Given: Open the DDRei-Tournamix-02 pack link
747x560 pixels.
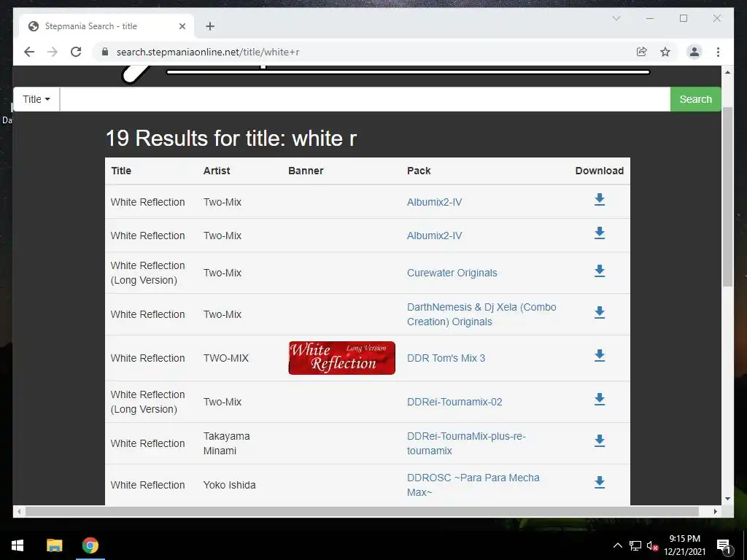Looking at the screenshot, I should [x=454, y=402].
